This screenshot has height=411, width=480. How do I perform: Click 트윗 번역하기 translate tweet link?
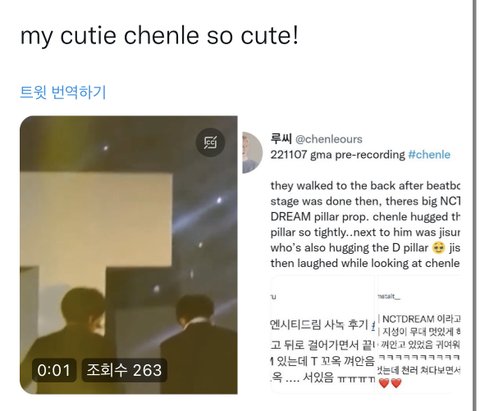tap(63, 92)
